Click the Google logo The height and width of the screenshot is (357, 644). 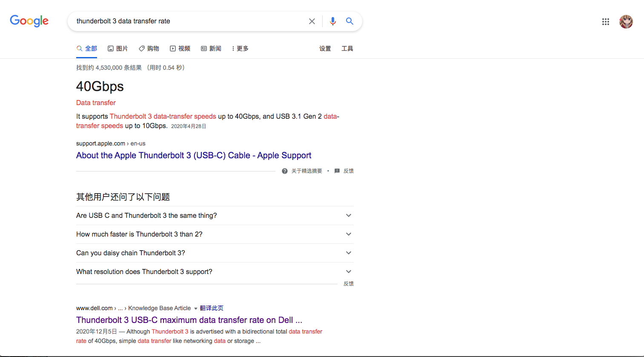pyautogui.click(x=29, y=21)
